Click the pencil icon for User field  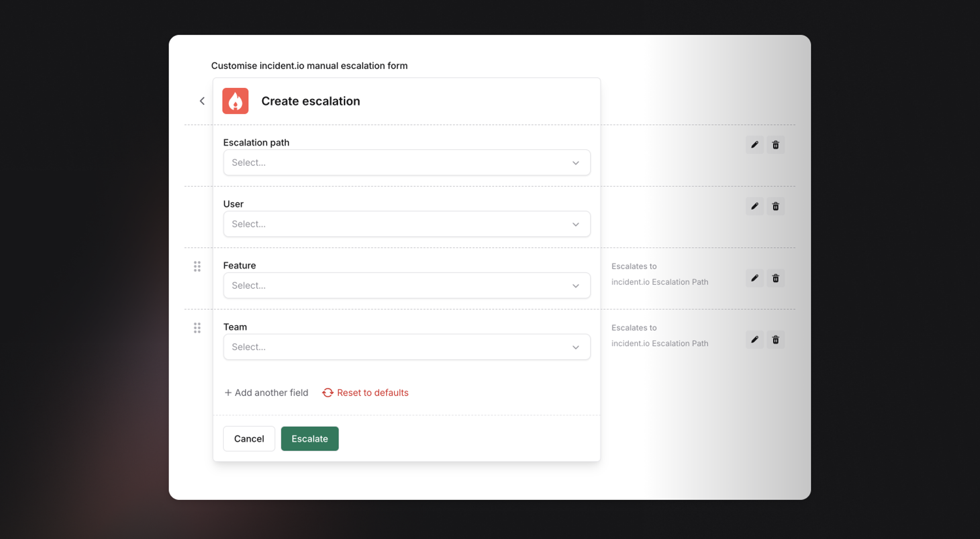point(755,206)
